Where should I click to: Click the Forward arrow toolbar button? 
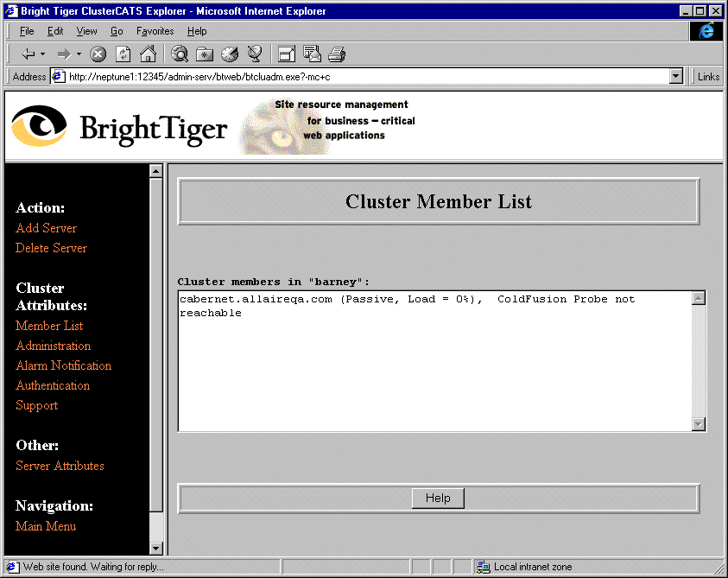[x=63, y=54]
